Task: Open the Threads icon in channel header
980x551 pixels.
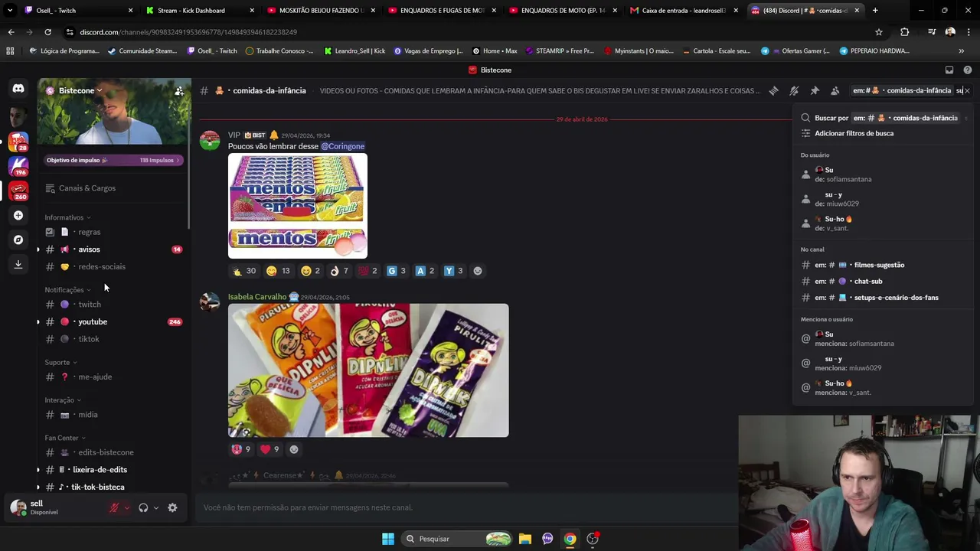Action: point(773,90)
